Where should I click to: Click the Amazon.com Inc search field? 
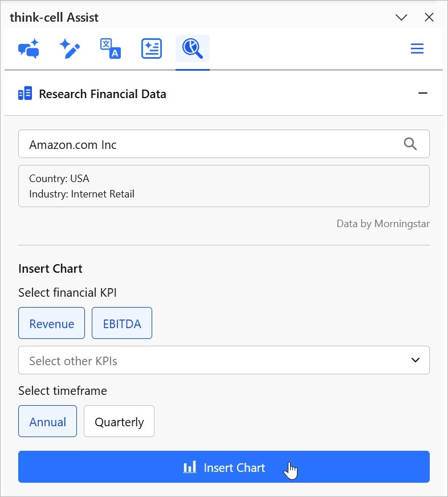click(224, 144)
